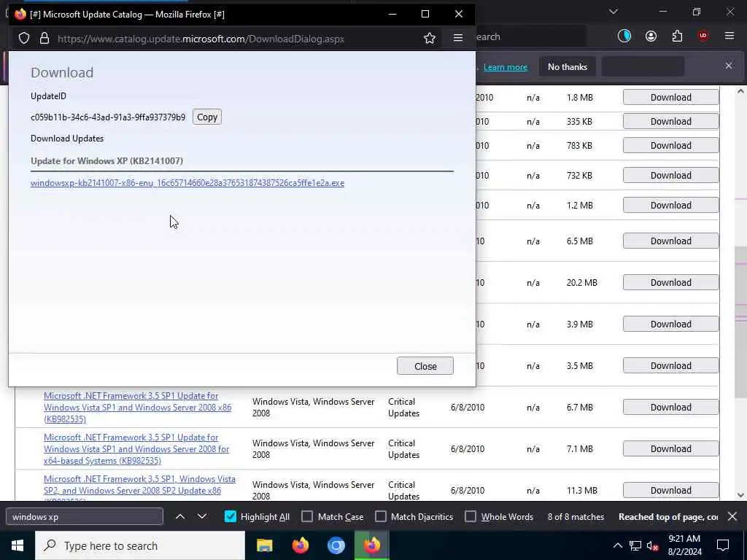Click the Download button for 7.1 MB row
This screenshot has width=747, height=560.
(671, 448)
